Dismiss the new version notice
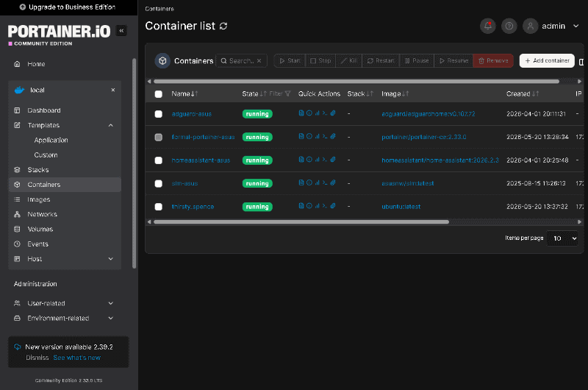The image size is (588, 390). pyautogui.click(x=37, y=358)
